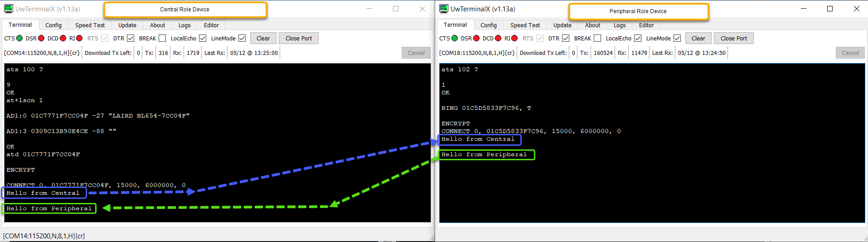Click the UwTerminalX app icon in right window
The width and height of the screenshot is (868, 242).
[444, 9]
